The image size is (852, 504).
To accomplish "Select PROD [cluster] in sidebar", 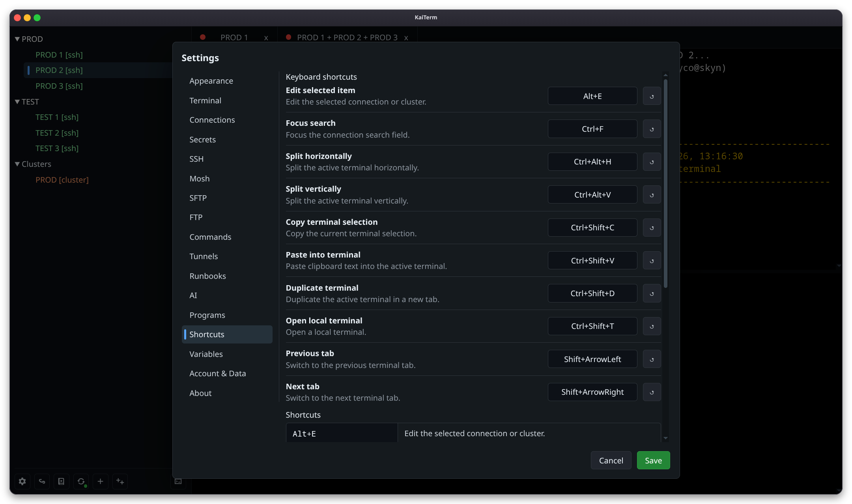I will point(62,180).
